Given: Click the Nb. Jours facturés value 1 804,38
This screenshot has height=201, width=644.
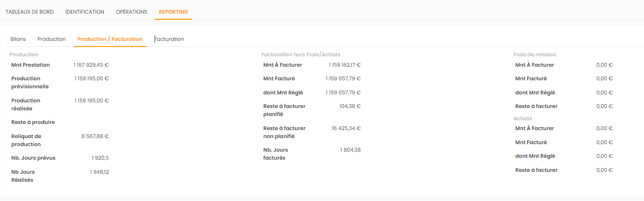Looking at the screenshot, I should tap(350, 150).
